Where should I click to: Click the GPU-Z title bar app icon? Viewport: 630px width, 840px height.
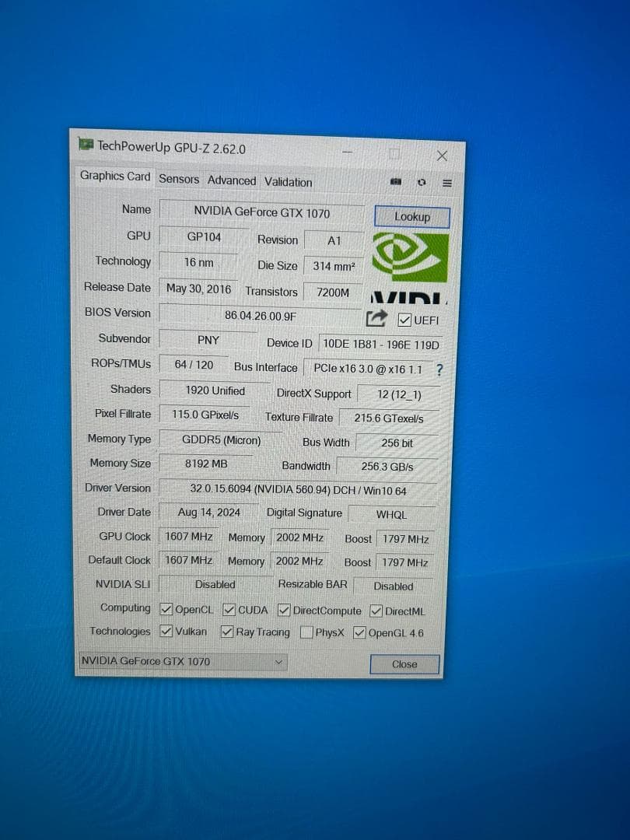[86, 144]
